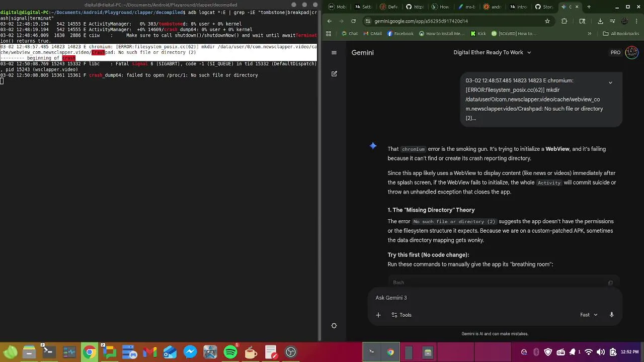Reload the Gemini page

pos(354,21)
